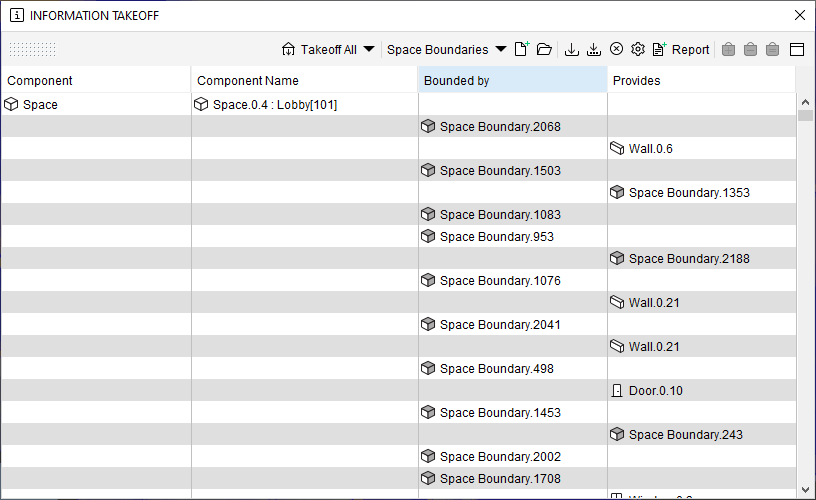
Task: Click the cube icon beside Space Boundary.243
Action: 617,434
